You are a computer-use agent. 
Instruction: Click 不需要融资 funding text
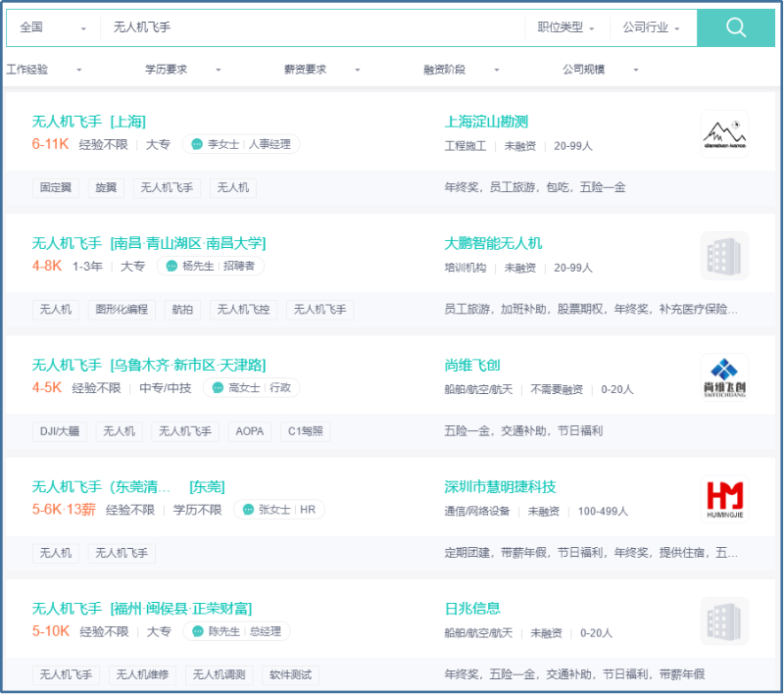pyautogui.click(x=557, y=390)
